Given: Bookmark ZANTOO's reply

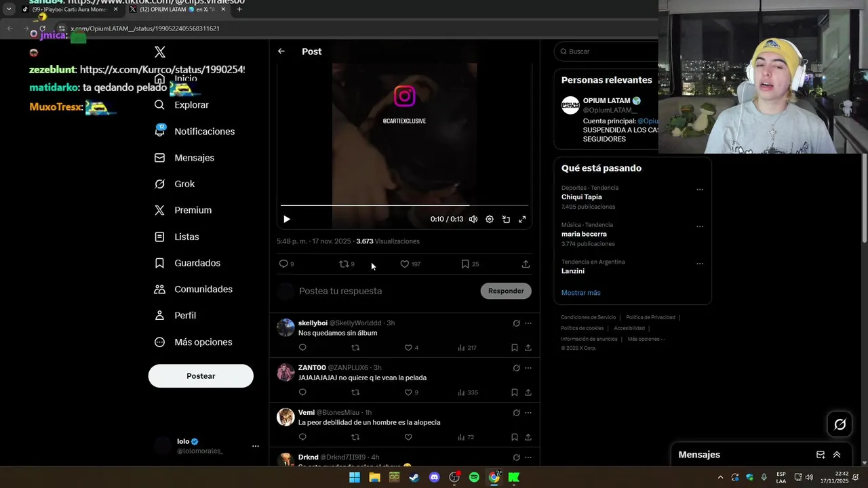Looking at the screenshot, I should 514,392.
